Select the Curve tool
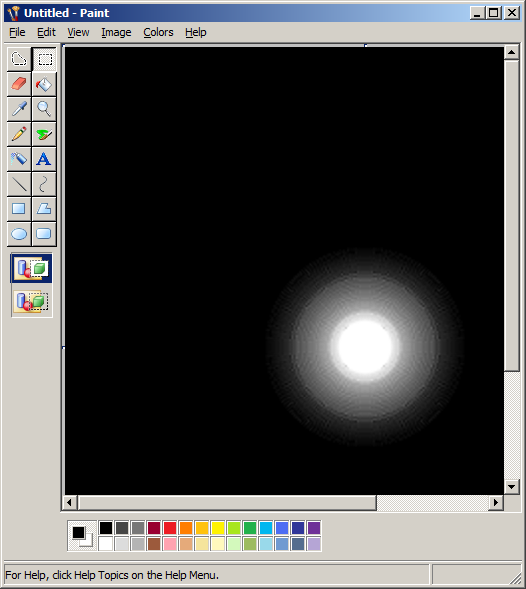 [44, 184]
